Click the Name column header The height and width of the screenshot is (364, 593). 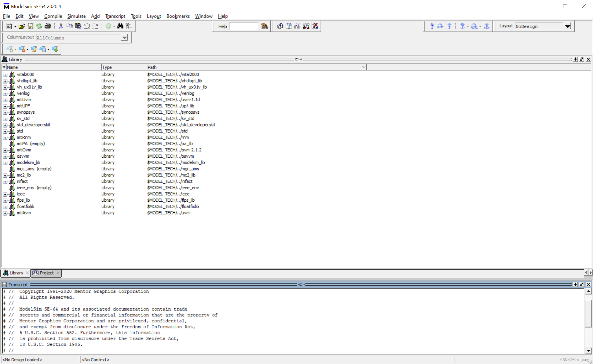53,67
